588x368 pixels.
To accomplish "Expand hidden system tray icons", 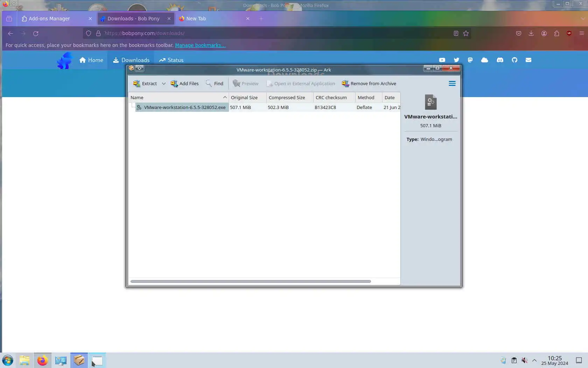I will pos(534,360).
